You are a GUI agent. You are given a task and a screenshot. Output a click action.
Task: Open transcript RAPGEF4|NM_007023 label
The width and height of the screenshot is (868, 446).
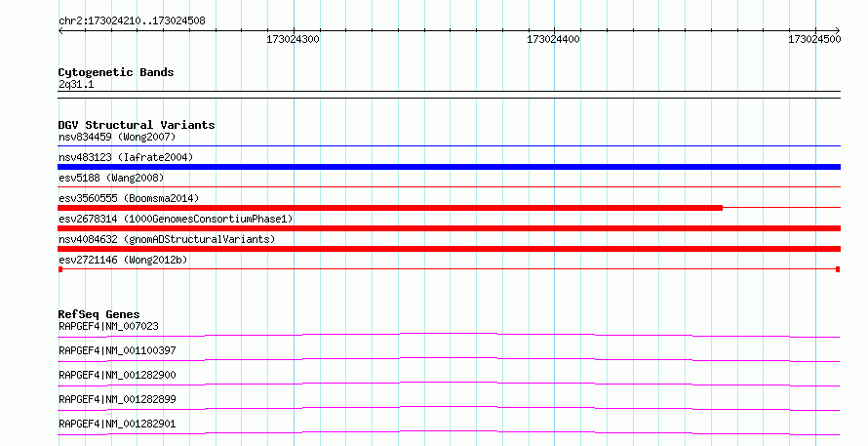pyautogui.click(x=108, y=326)
